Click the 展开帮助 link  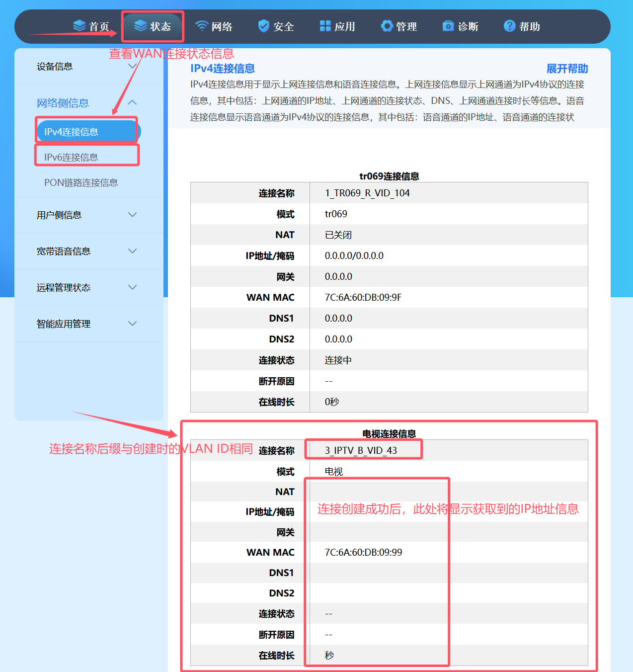point(567,69)
